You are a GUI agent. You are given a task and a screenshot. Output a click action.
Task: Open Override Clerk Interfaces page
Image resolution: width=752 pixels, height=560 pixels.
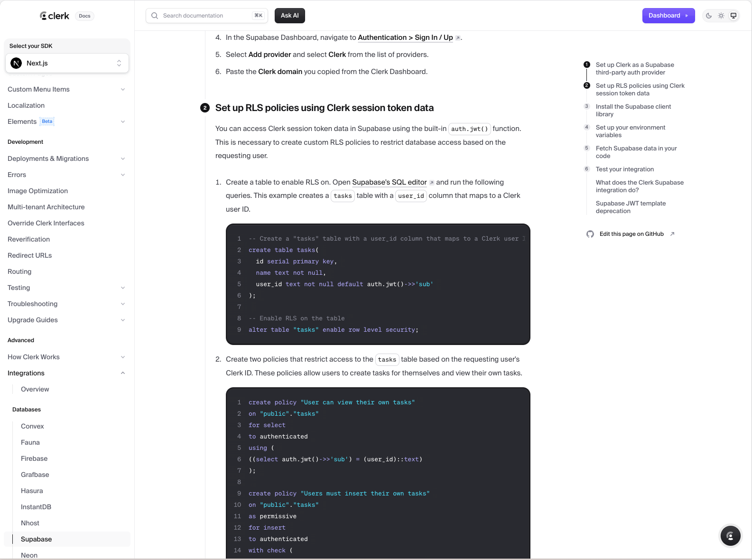[46, 223]
